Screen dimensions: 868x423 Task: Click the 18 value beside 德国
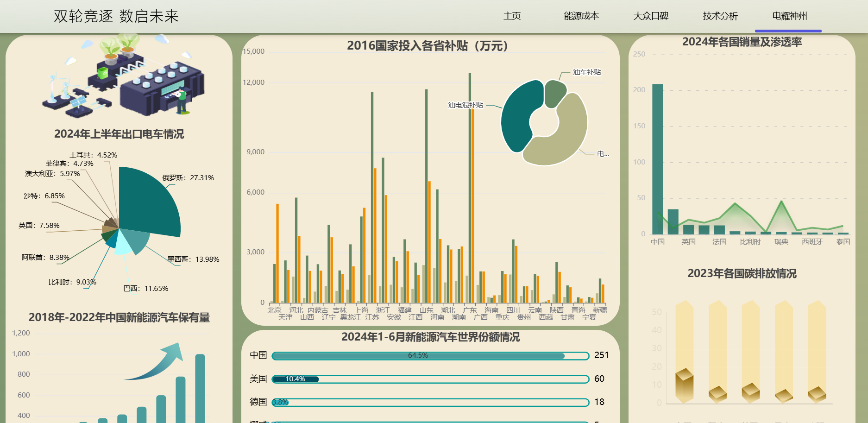(x=599, y=402)
